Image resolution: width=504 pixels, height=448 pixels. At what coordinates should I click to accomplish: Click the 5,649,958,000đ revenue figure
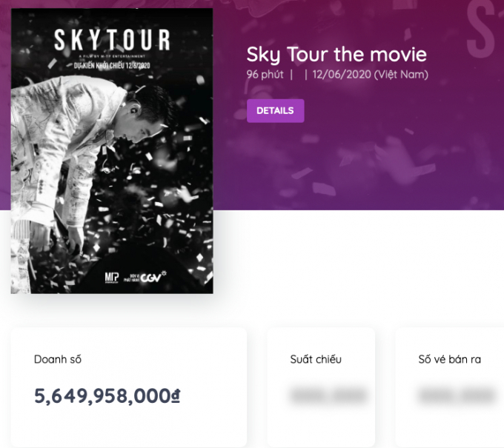coord(107,396)
